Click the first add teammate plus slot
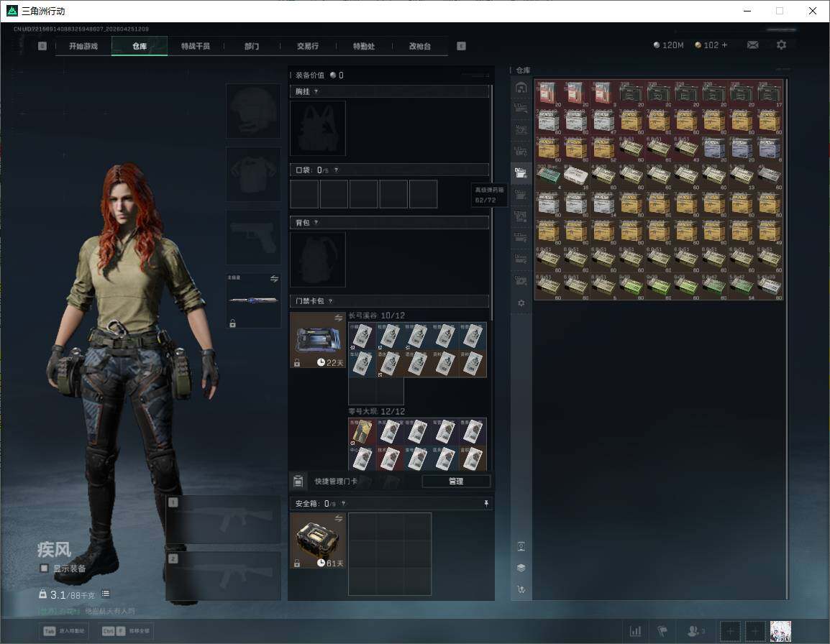This screenshot has width=830, height=644. click(731, 631)
